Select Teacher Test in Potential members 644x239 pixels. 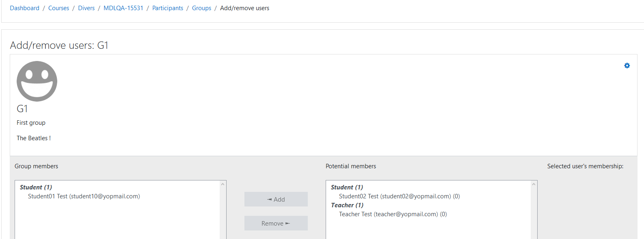click(x=393, y=214)
